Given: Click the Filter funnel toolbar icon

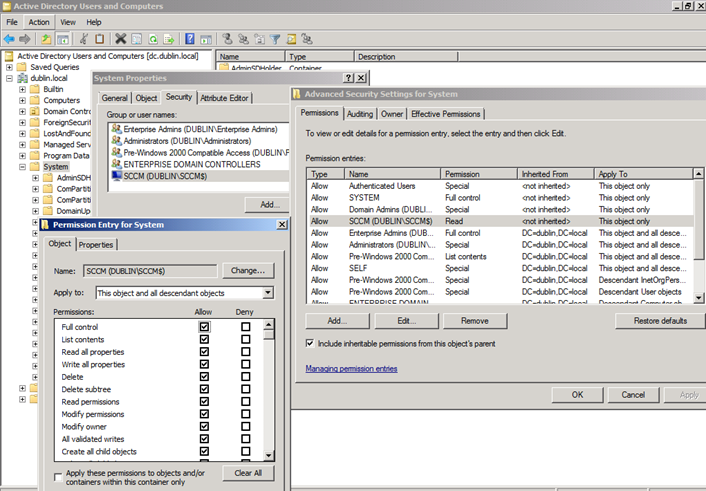Looking at the screenshot, I should 275,39.
